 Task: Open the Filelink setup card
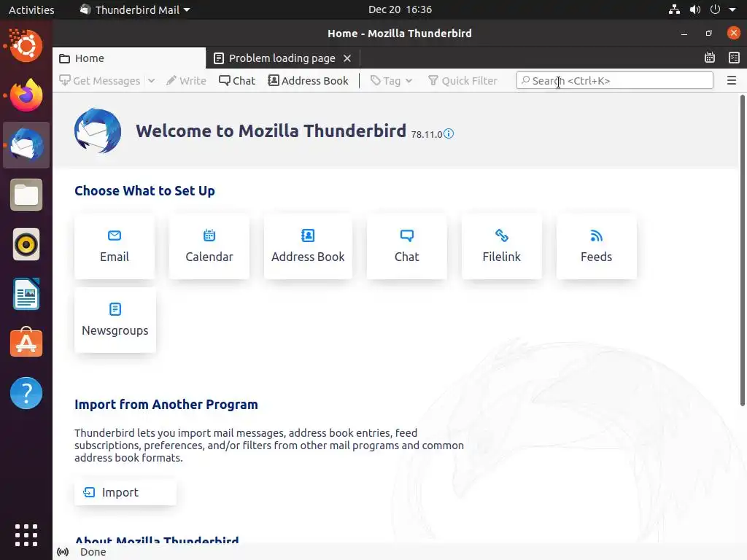click(502, 246)
